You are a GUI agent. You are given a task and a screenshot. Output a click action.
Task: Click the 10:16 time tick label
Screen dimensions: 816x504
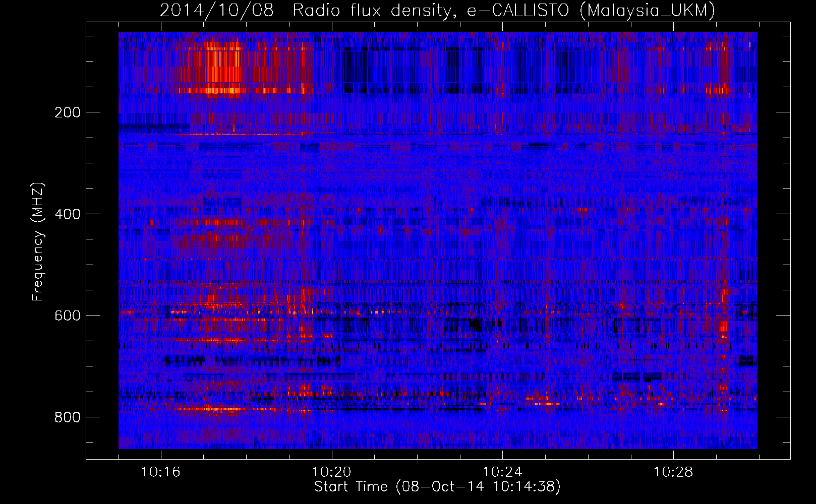(x=161, y=472)
